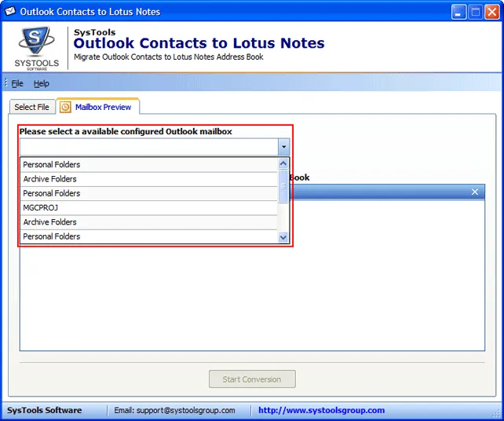Click the support email address in status bar
The image size is (504, 421).
(186, 410)
